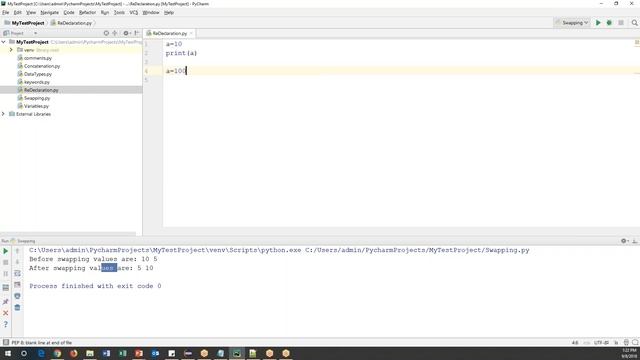Viewport: 640px width, 360px height.
Task: Open the VCS menu
Action: point(133,12)
